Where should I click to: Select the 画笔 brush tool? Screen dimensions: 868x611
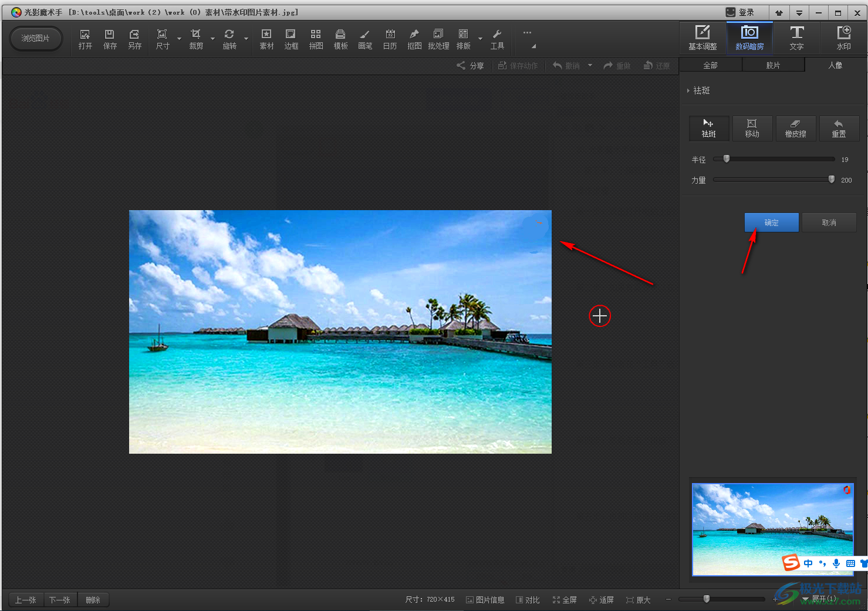click(365, 39)
